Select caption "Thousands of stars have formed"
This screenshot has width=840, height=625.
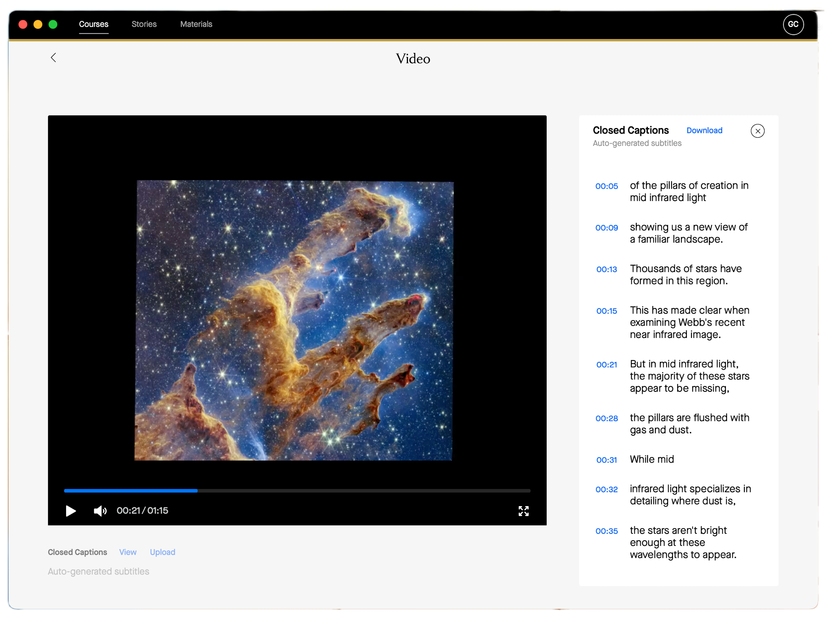pos(685,275)
